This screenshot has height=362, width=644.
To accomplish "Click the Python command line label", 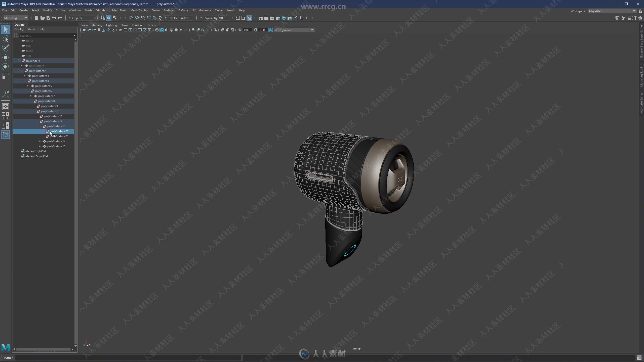I will 9,357.
